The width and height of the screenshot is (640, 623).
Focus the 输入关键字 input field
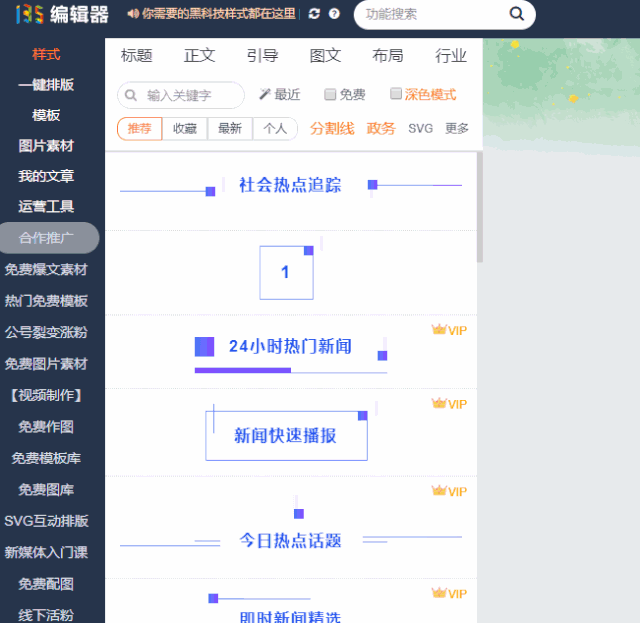tap(181, 95)
